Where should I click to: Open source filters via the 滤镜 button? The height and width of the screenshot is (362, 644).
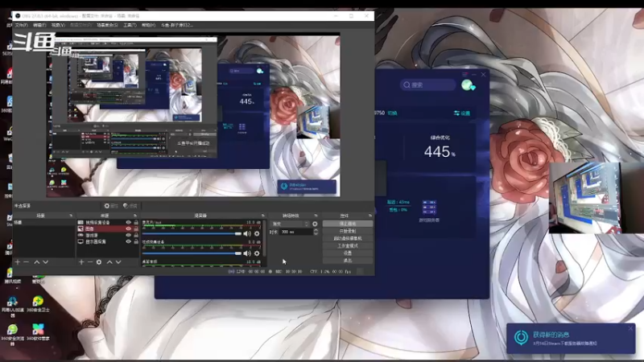(x=130, y=206)
